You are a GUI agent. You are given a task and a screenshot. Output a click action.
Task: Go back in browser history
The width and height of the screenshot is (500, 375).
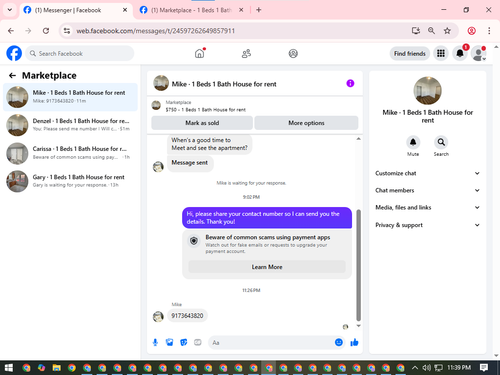click(11, 31)
